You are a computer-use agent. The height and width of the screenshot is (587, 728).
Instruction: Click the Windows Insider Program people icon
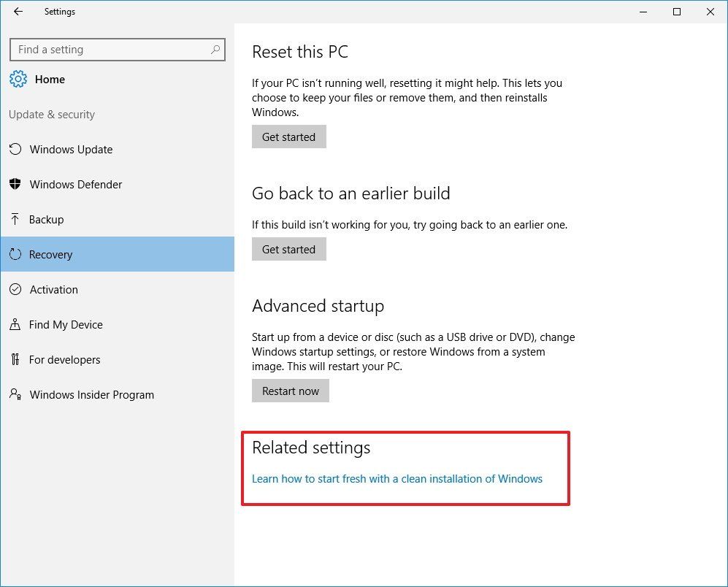click(16, 394)
